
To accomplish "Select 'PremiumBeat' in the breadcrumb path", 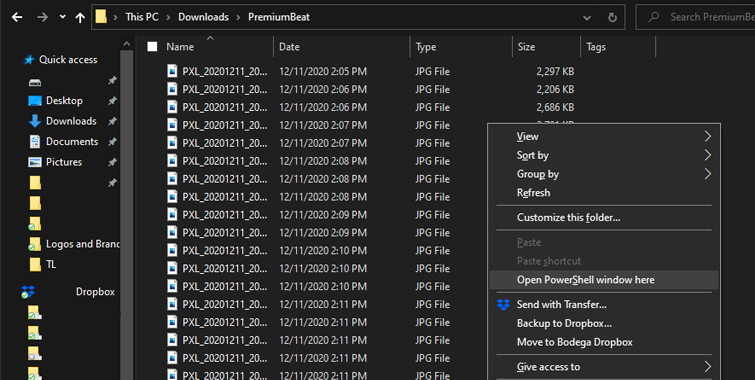I will click(279, 17).
